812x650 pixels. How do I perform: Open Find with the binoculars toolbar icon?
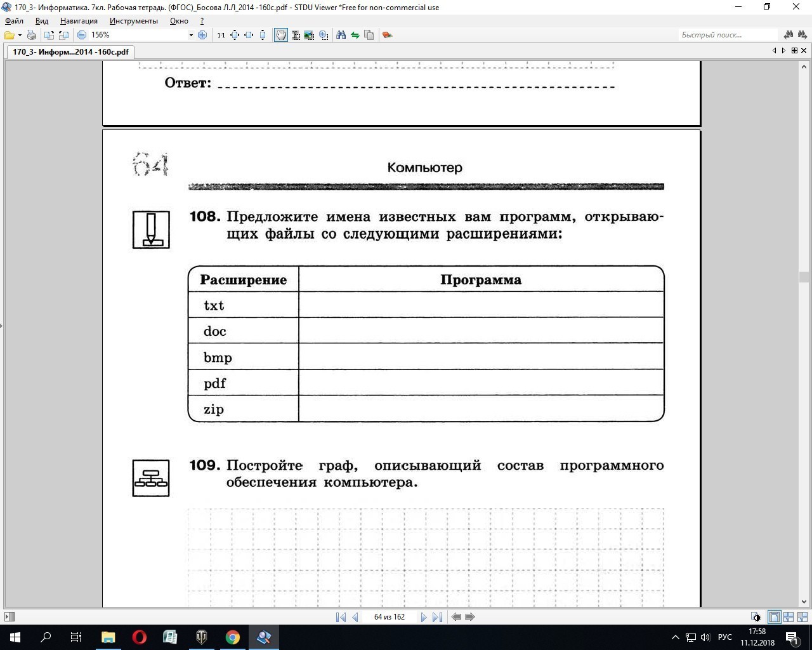341,35
